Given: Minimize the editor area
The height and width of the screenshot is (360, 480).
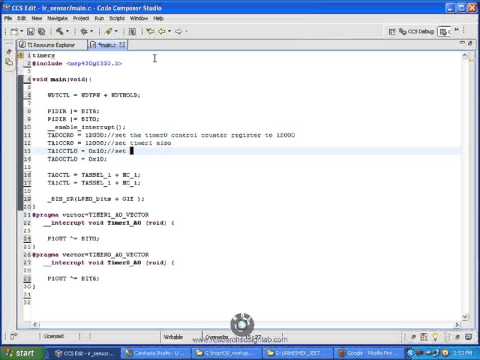Looking at the screenshot, I should [462, 43].
